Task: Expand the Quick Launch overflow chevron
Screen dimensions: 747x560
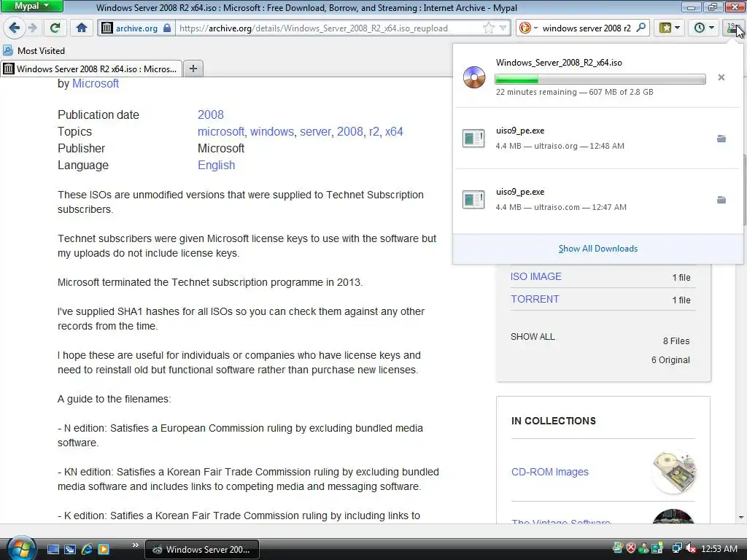Action: (x=135, y=545)
